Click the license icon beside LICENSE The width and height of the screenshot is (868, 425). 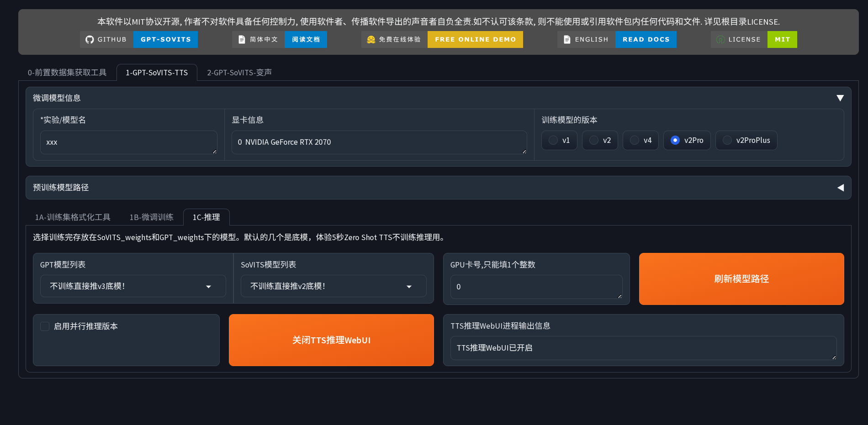pos(720,40)
